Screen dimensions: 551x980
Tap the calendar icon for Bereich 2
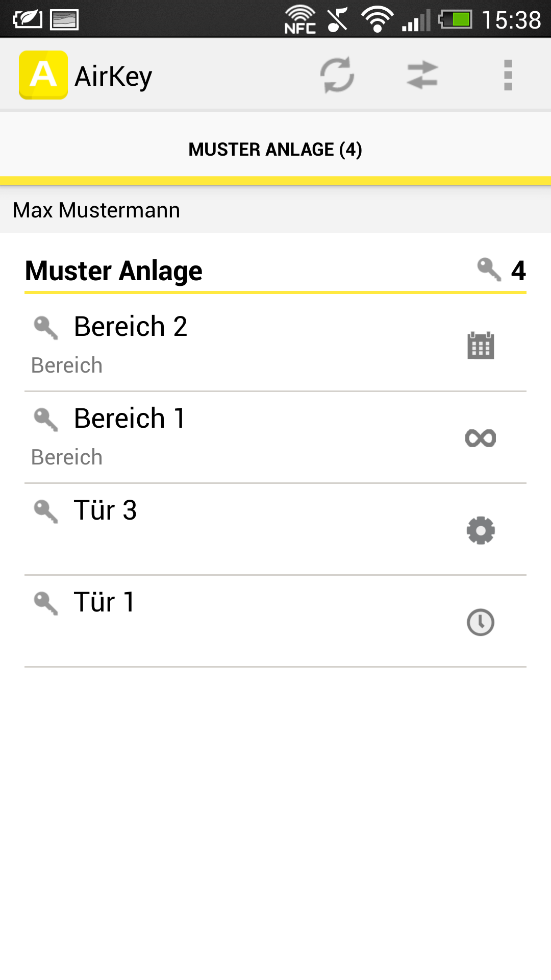(481, 346)
